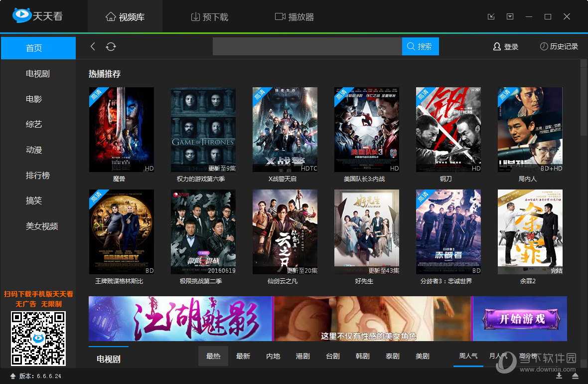Open the 王牌贱谍格林斯比 poster
This screenshot has width=588, height=384.
(122, 232)
